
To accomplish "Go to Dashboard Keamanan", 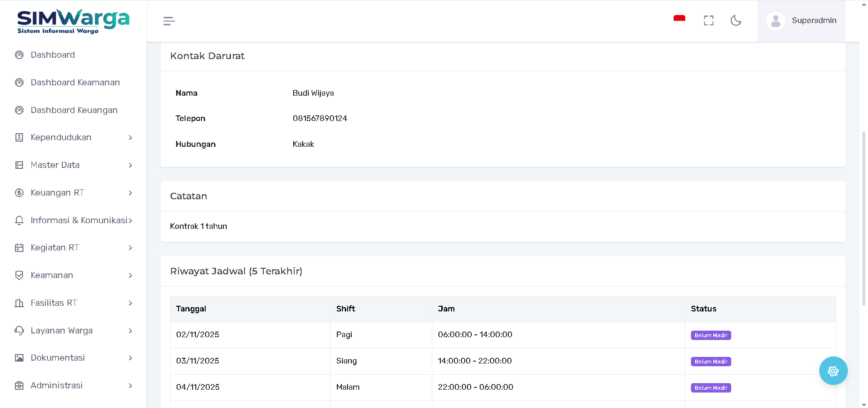I will 75,83.
